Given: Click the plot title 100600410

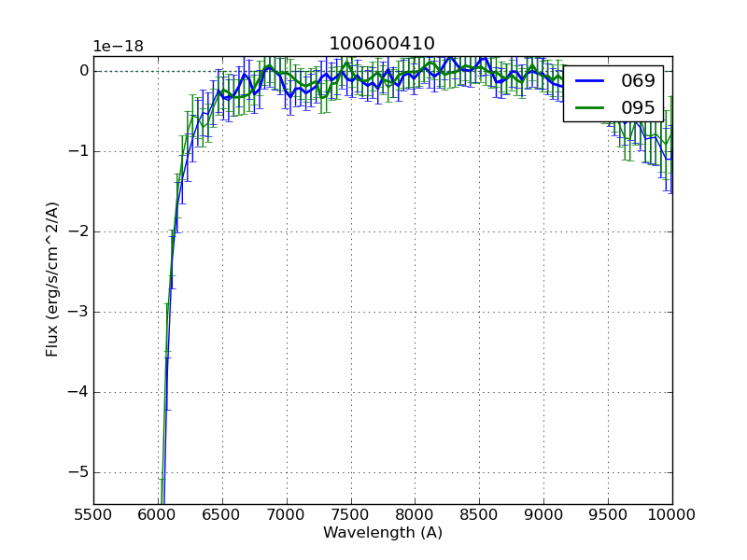Looking at the screenshot, I should [382, 44].
